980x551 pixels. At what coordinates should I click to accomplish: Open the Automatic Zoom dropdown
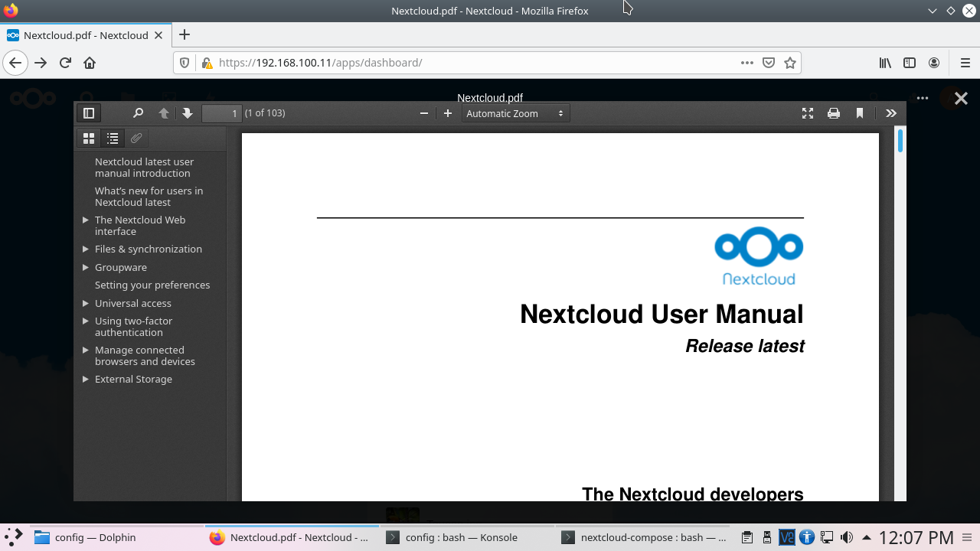515,113
